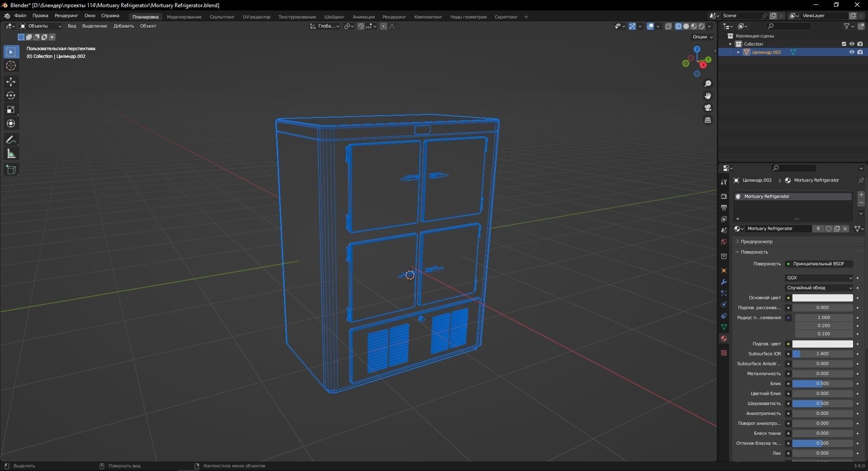Activate the Select Box tool
This screenshot has height=471, width=868.
pos(11,52)
